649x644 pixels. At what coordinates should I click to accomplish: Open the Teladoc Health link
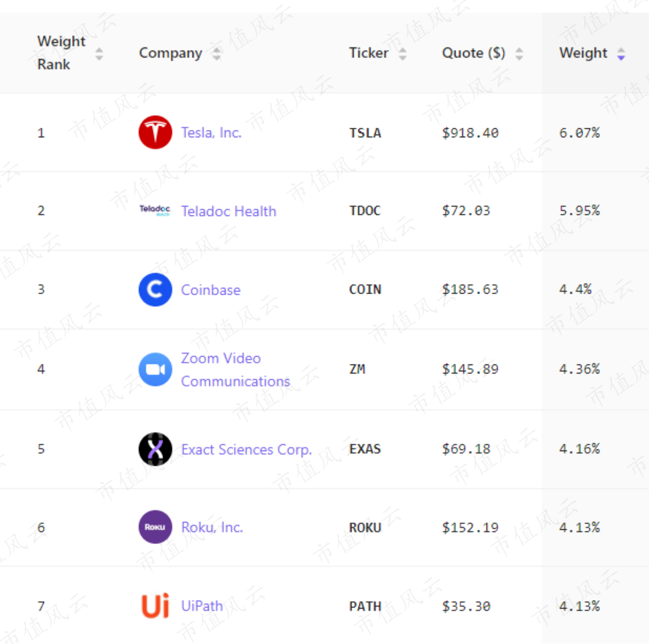[228, 211]
